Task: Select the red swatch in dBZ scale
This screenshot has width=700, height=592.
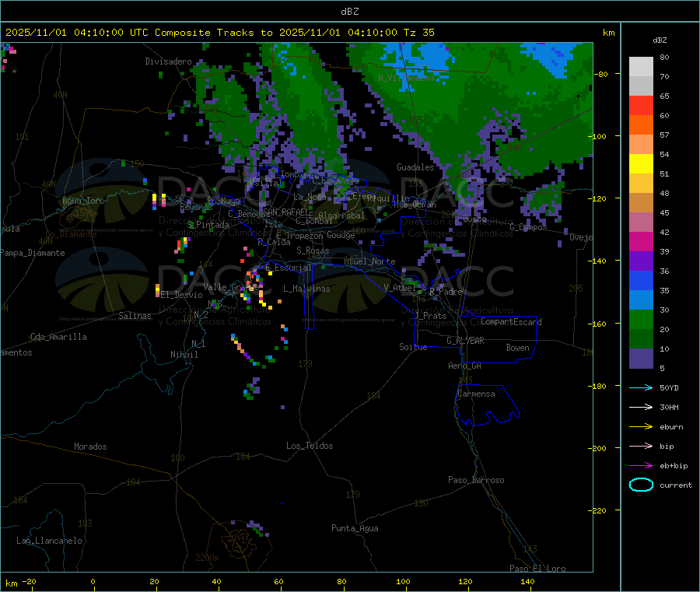Action: click(641, 105)
